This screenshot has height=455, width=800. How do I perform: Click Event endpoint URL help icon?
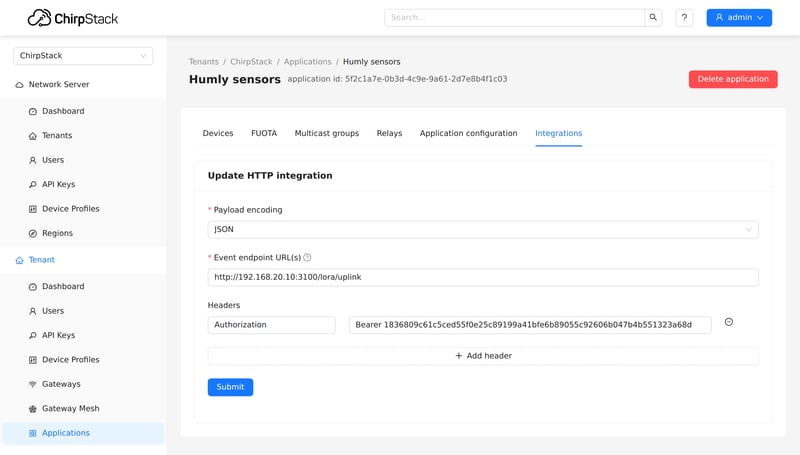(x=307, y=258)
